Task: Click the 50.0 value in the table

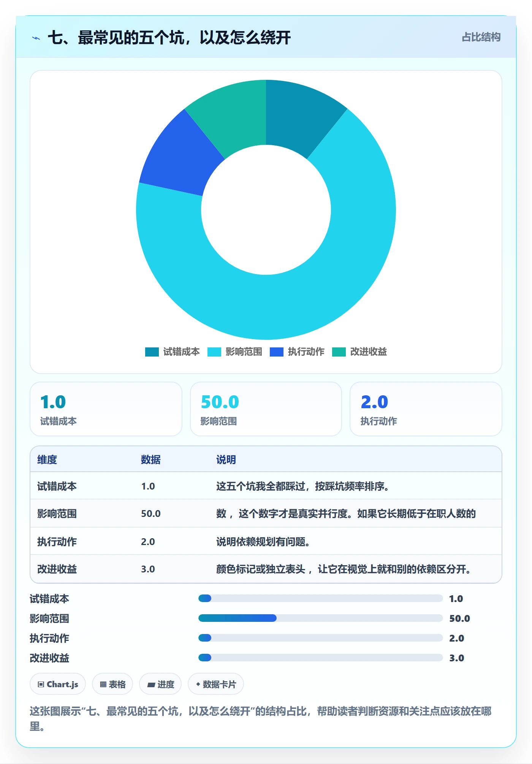Action: (x=151, y=514)
